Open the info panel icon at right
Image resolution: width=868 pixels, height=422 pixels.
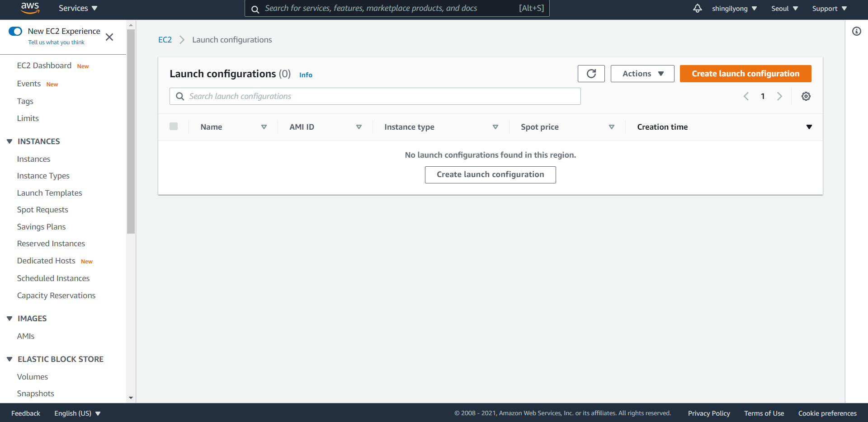857,31
